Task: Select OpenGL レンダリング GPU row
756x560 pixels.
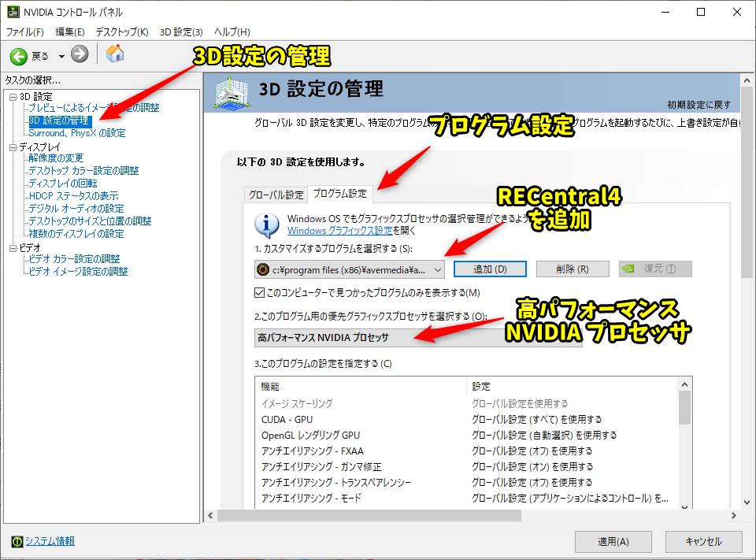Action: (466, 435)
